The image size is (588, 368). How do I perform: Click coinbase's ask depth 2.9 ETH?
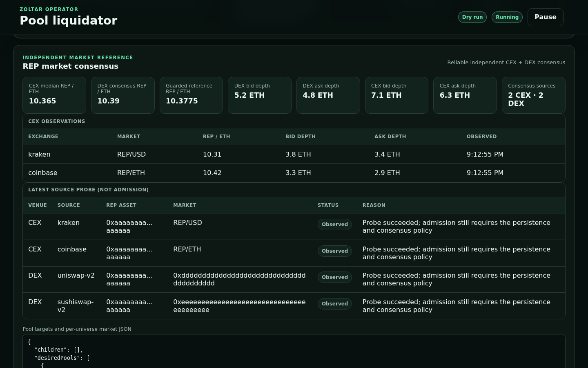pos(387,173)
